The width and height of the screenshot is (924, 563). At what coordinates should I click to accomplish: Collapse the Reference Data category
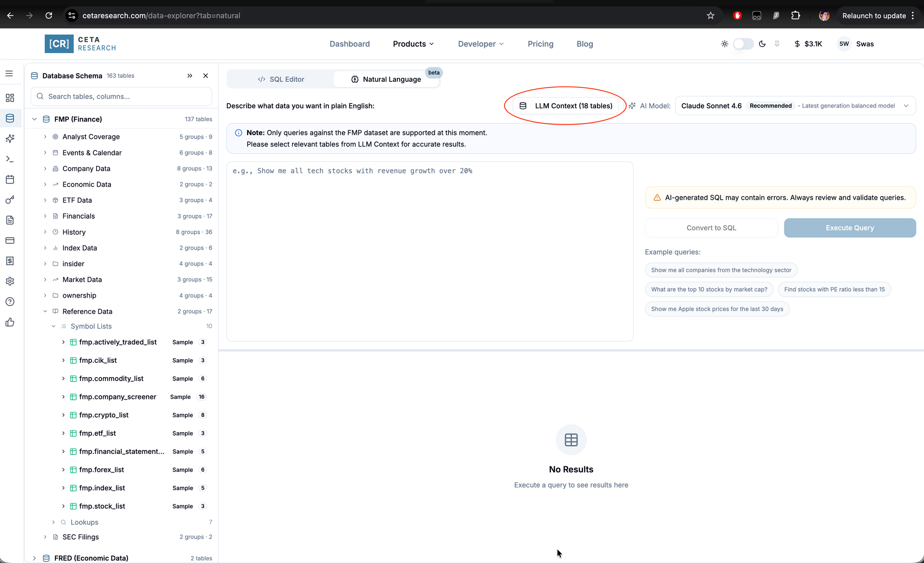45,312
